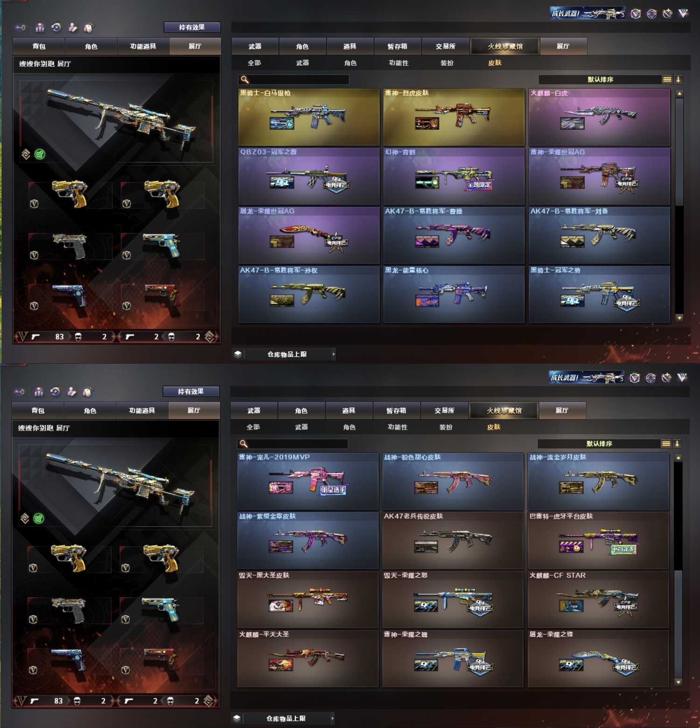Open the 默认排序 dropdown in upper window

pyautogui.click(x=600, y=79)
